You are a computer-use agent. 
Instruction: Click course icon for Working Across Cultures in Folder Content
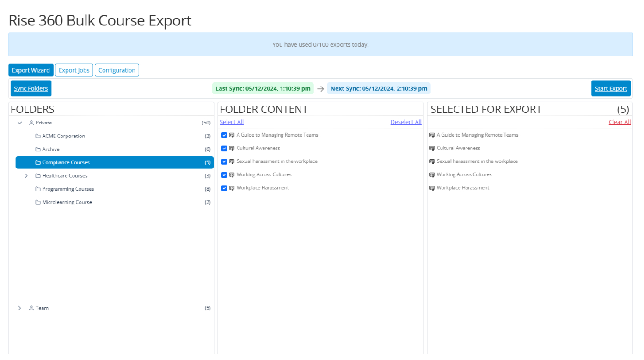coord(232,174)
